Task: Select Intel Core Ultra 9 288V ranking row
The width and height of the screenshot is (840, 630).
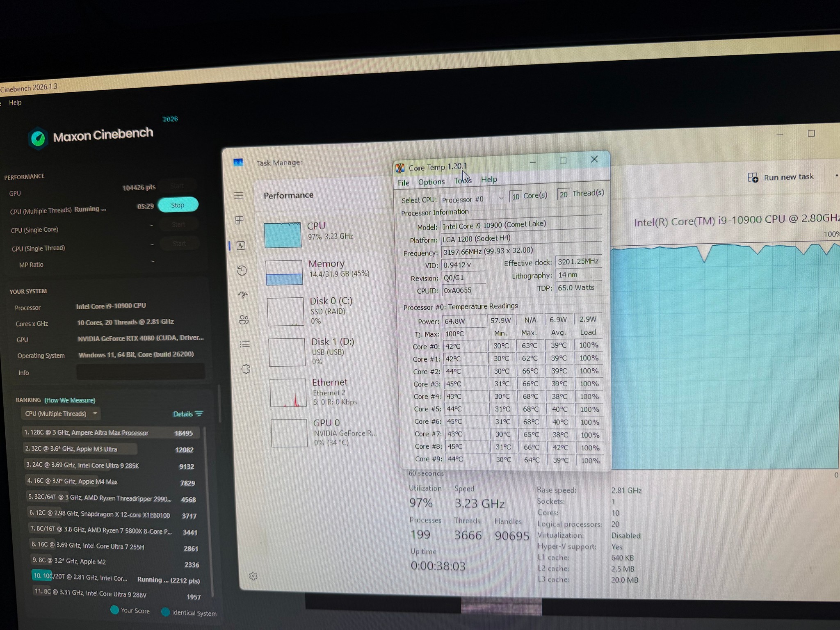Action: coord(117,595)
